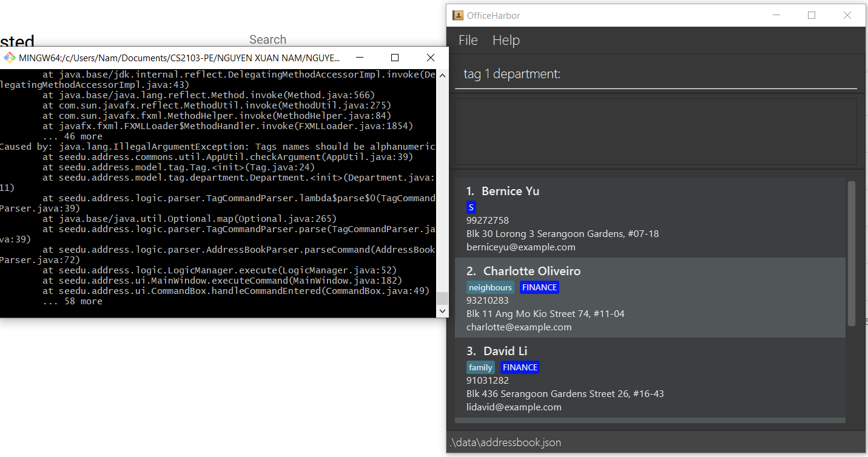Click the MINGW64 terminal title bar path
The height and width of the screenshot is (457, 868).
[x=180, y=58]
